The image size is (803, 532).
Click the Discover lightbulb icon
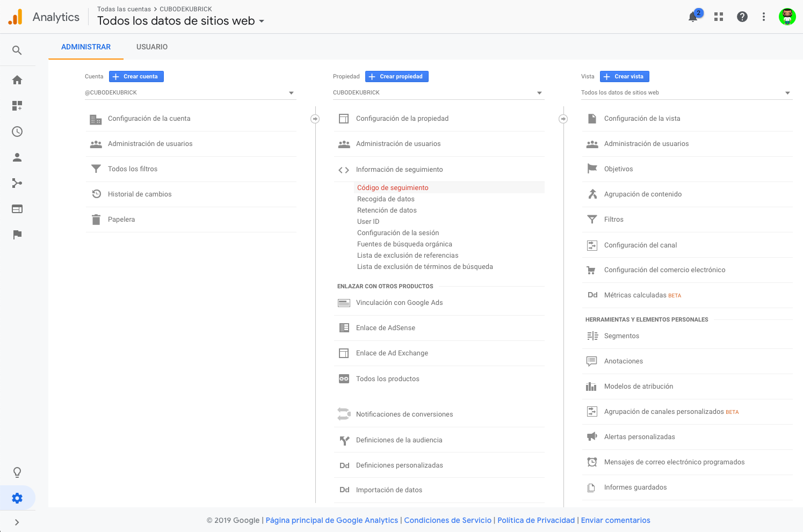[x=17, y=472]
